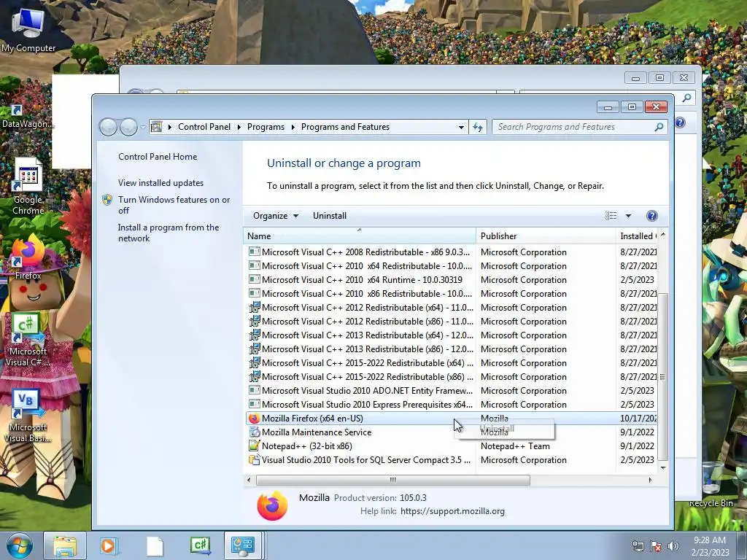Viewport: 747px width, 560px height.
Task: Click the network tray icon
Action: [x=638, y=546]
